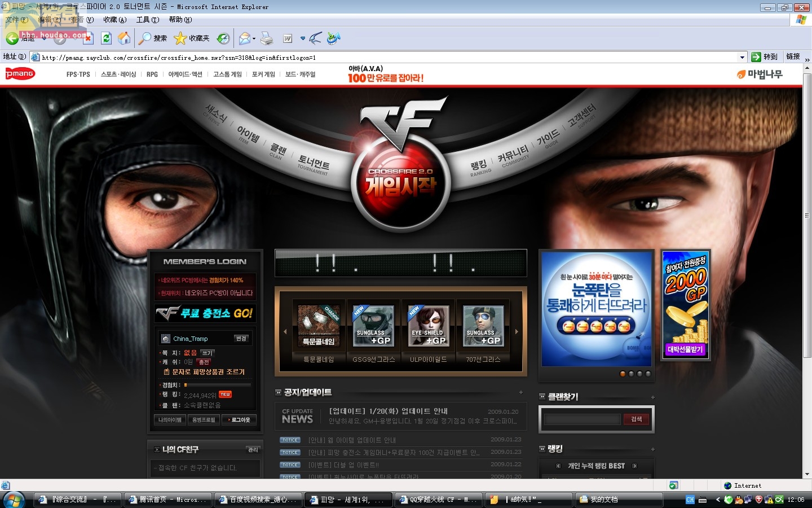Open the RPG category tab
This screenshot has height=508, width=812.
(x=152, y=75)
